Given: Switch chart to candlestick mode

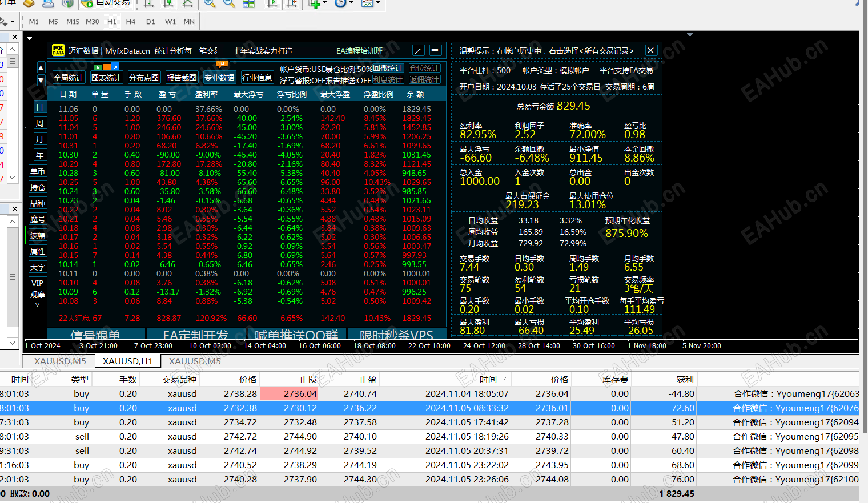Looking at the screenshot, I should pos(168,3).
